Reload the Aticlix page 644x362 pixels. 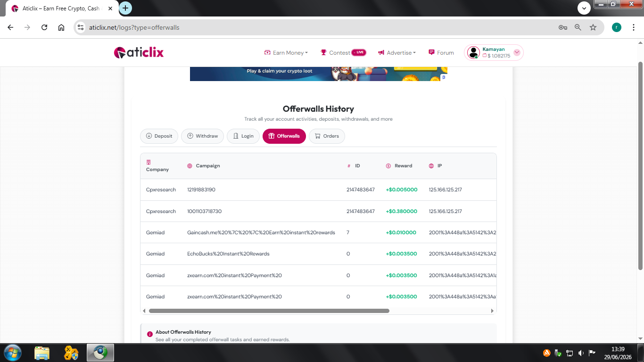44,27
